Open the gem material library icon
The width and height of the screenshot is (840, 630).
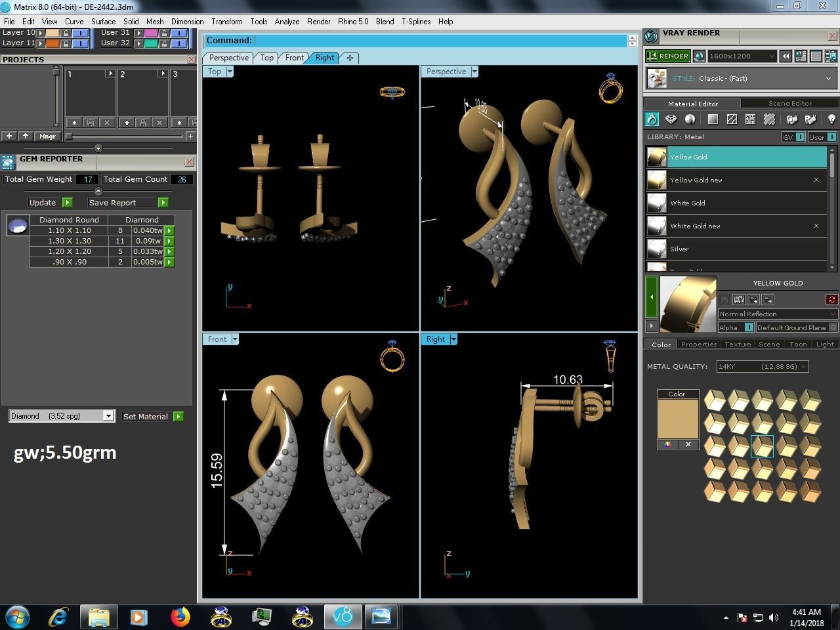[671, 119]
